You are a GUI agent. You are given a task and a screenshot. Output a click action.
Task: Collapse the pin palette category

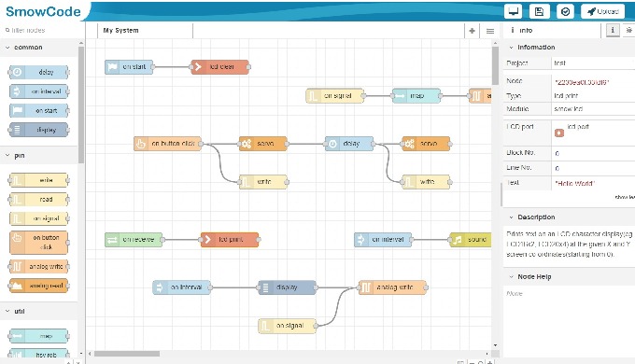click(39, 156)
